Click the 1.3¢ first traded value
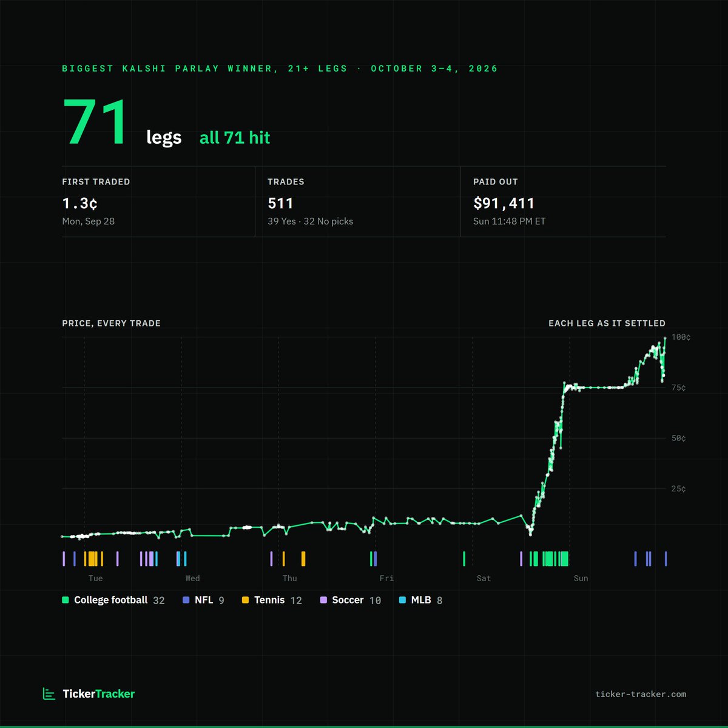This screenshot has width=728, height=728. pyautogui.click(x=79, y=203)
